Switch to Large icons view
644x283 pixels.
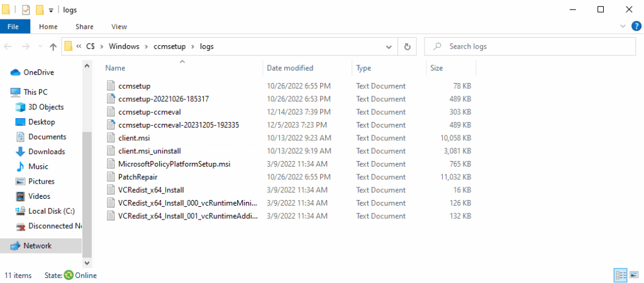[x=634, y=275]
